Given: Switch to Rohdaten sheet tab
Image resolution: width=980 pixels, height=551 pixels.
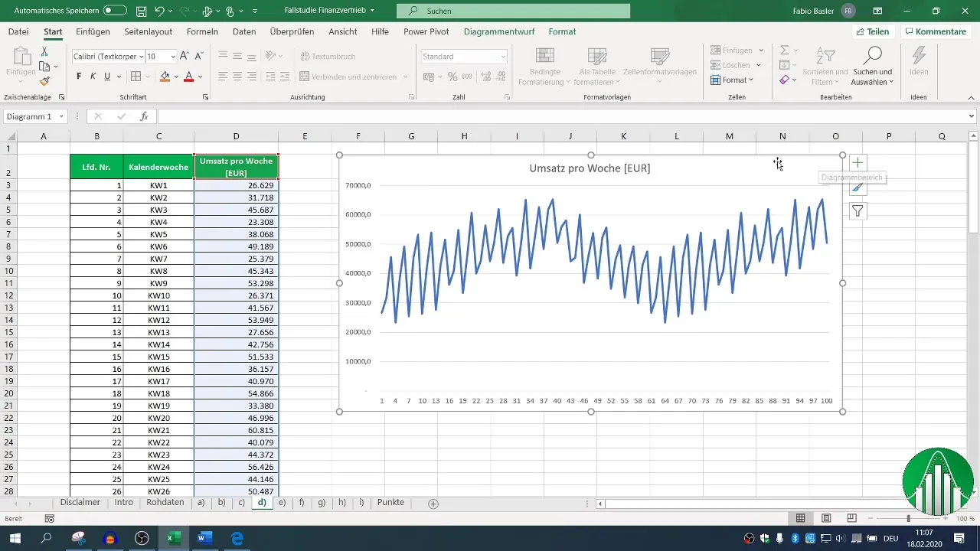Looking at the screenshot, I should (165, 503).
